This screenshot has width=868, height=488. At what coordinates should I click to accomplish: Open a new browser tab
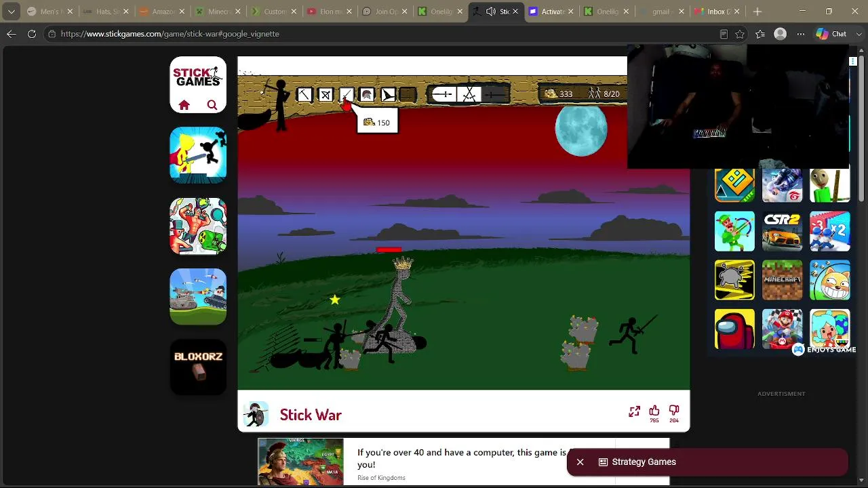[x=757, y=12]
